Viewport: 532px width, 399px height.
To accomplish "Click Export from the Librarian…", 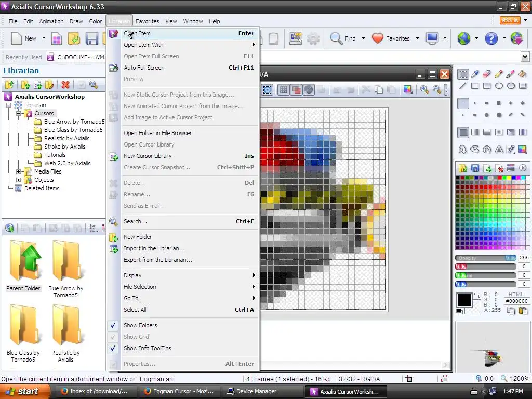I will tap(183, 260).
